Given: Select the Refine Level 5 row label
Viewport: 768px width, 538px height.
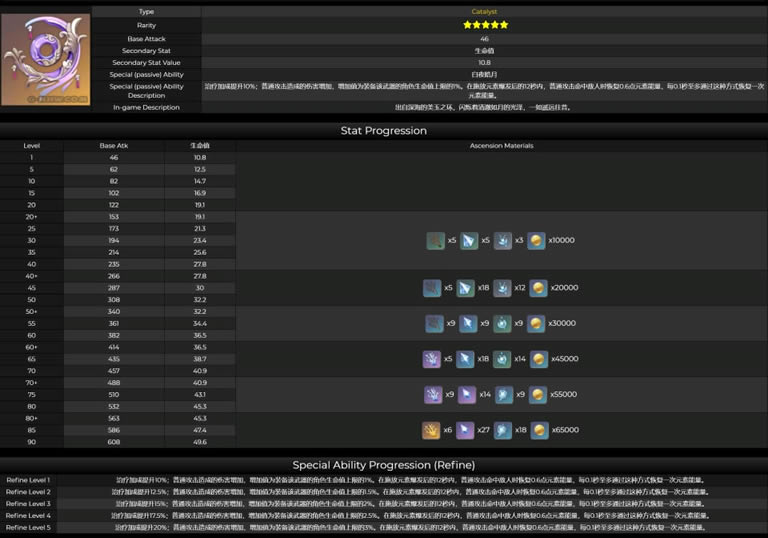Looking at the screenshot, I should tap(28, 527).
